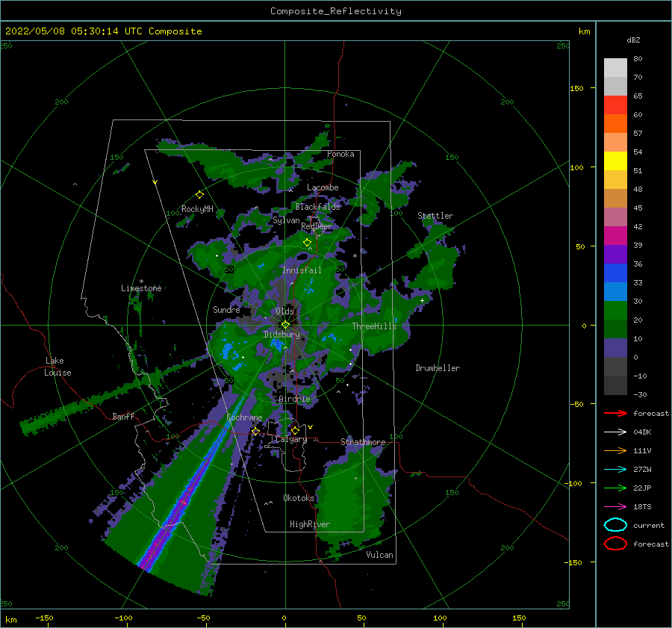The width and height of the screenshot is (672, 628).
Task: Click the Vulcan city label
Action: [x=380, y=555]
